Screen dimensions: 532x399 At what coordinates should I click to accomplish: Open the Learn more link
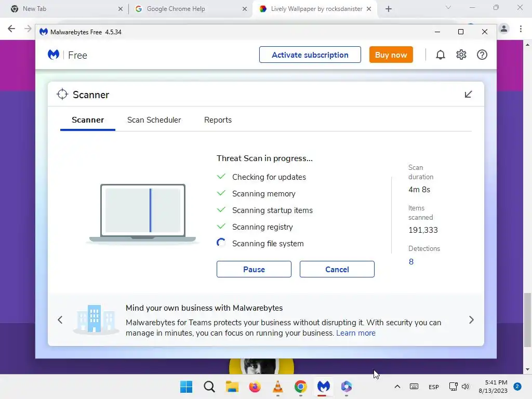point(355,333)
